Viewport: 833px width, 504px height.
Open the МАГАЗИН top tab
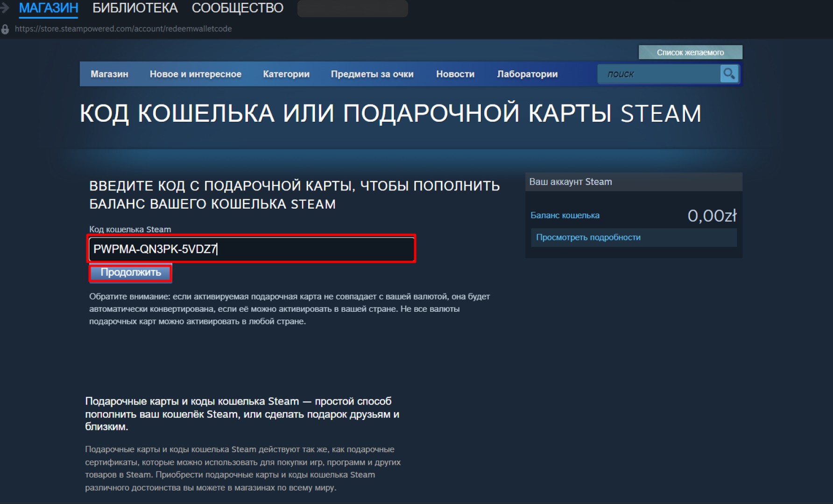pos(49,8)
